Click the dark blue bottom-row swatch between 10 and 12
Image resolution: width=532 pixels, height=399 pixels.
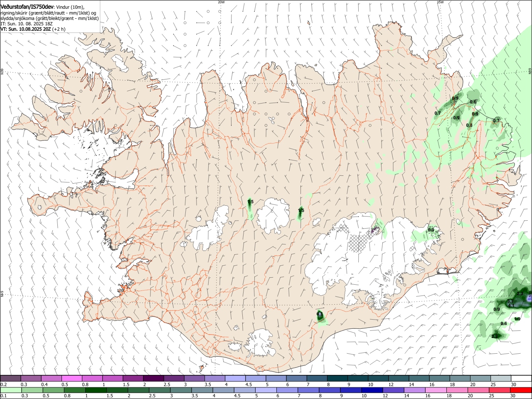(373, 390)
